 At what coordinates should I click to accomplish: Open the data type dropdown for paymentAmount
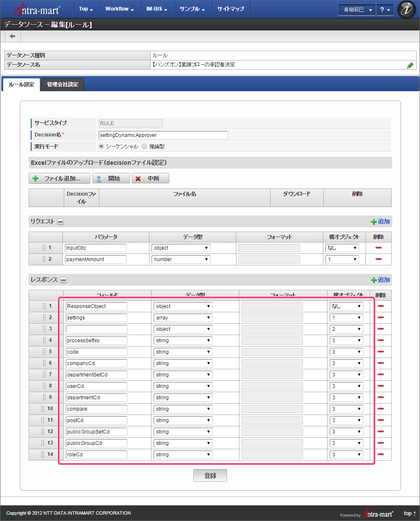coord(181,259)
